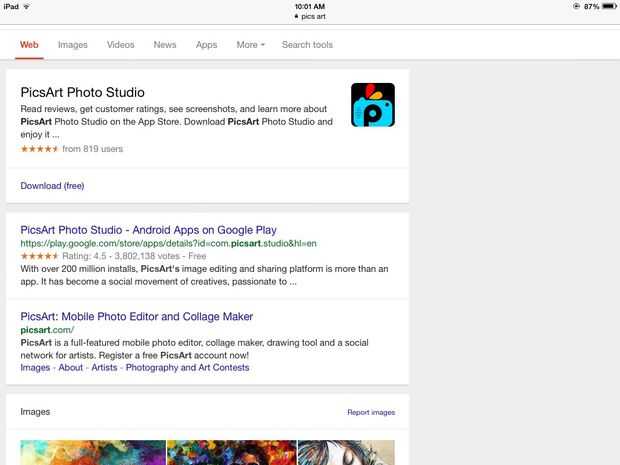This screenshot has width=620, height=465.
Task: Open first colorful abstract image thumbnail
Action: point(93,453)
